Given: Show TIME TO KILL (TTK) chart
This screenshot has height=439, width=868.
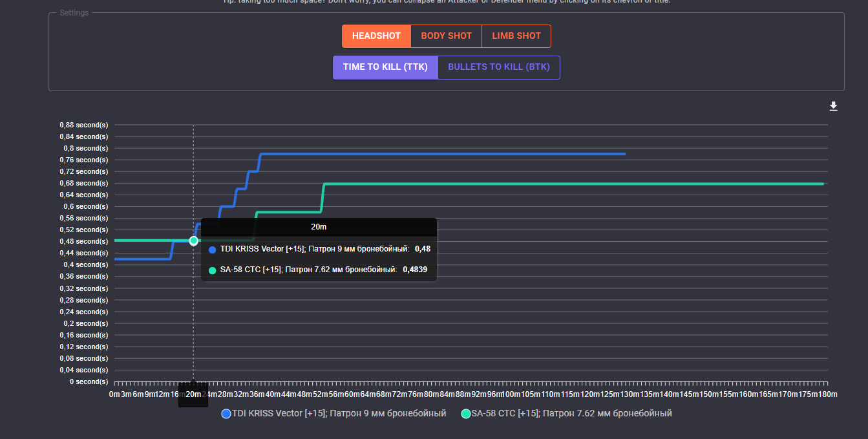Looking at the screenshot, I should (x=385, y=67).
